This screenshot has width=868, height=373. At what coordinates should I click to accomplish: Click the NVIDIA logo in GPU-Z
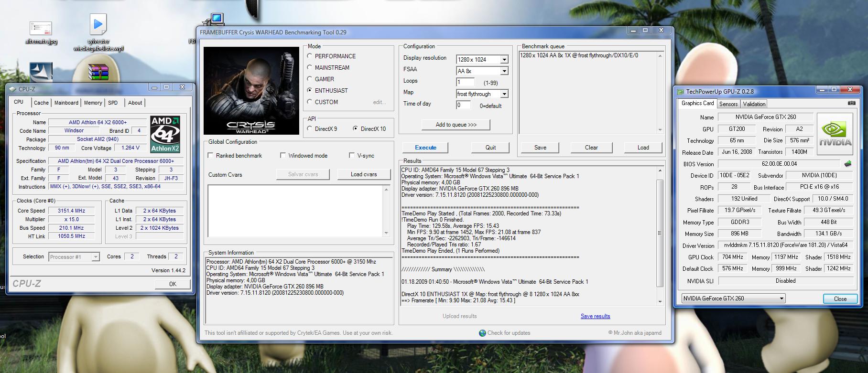coord(835,134)
